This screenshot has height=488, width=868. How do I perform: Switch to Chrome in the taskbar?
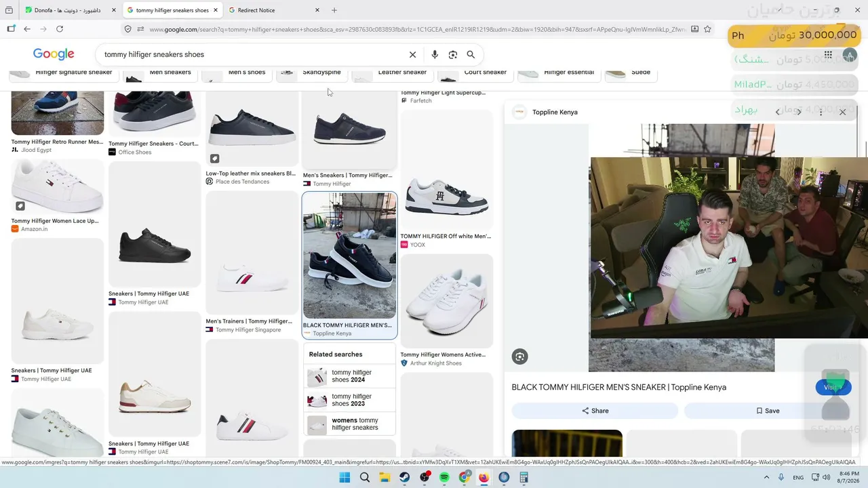point(464,477)
